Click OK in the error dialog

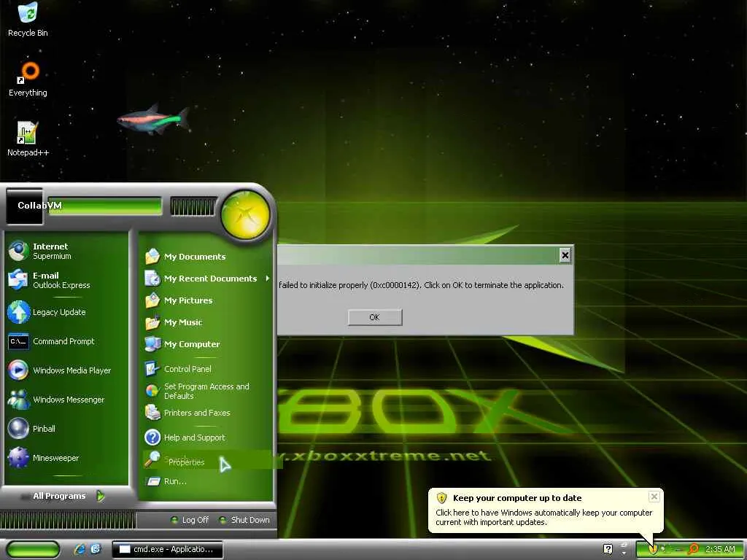click(x=375, y=317)
